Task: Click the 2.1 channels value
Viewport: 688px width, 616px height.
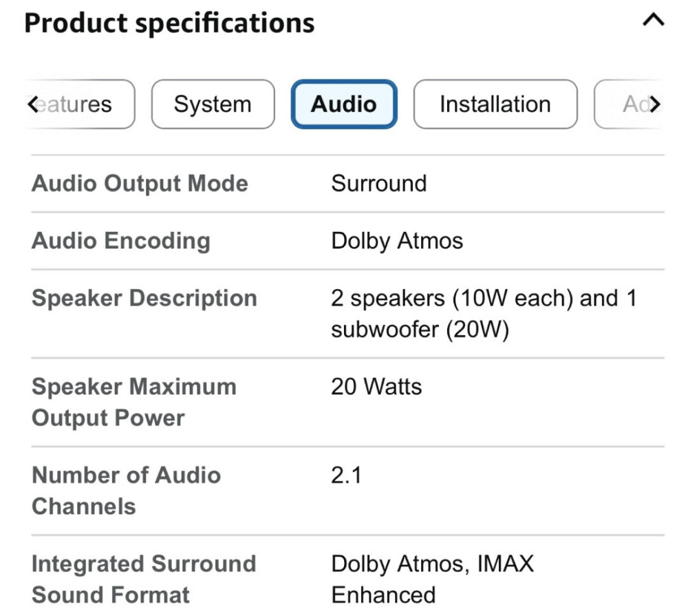Action: coord(346,476)
